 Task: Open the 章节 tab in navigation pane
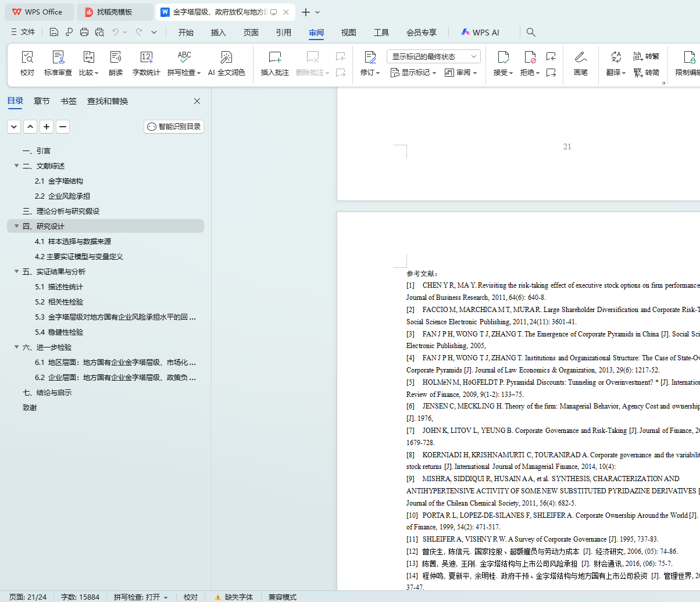[42, 101]
